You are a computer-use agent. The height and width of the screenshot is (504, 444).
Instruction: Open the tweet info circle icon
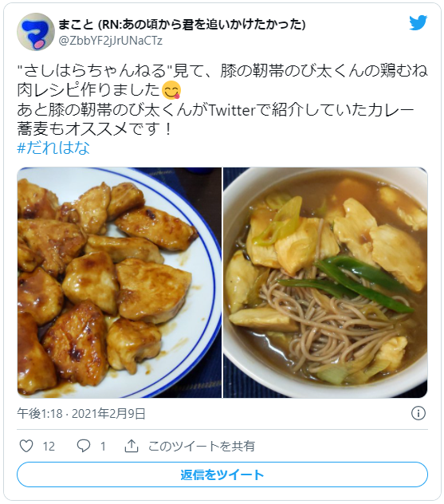(x=418, y=413)
